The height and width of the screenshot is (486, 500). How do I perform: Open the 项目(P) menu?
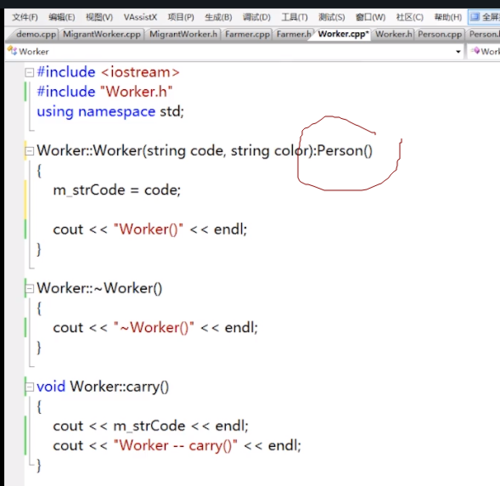[181, 17]
